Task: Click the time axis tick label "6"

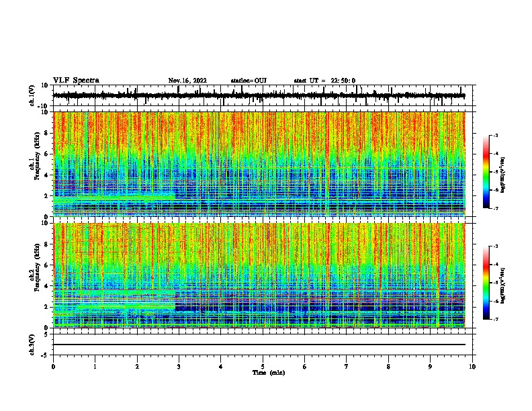Action: coord(305,367)
